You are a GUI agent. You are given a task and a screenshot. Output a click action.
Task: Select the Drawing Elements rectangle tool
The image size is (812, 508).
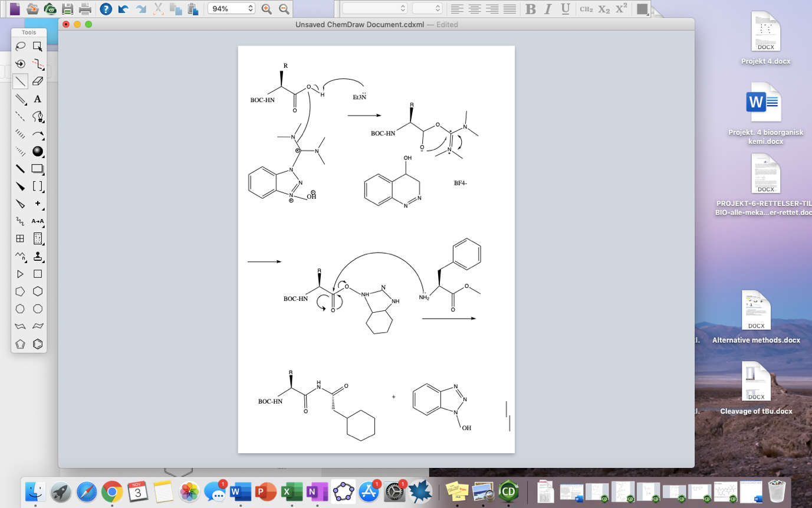point(38,169)
